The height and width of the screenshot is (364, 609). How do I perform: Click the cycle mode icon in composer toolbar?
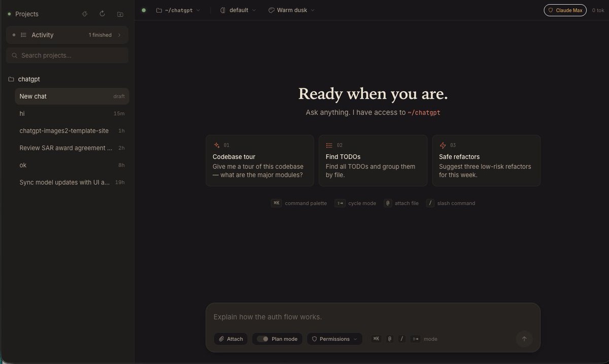tap(415, 339)
